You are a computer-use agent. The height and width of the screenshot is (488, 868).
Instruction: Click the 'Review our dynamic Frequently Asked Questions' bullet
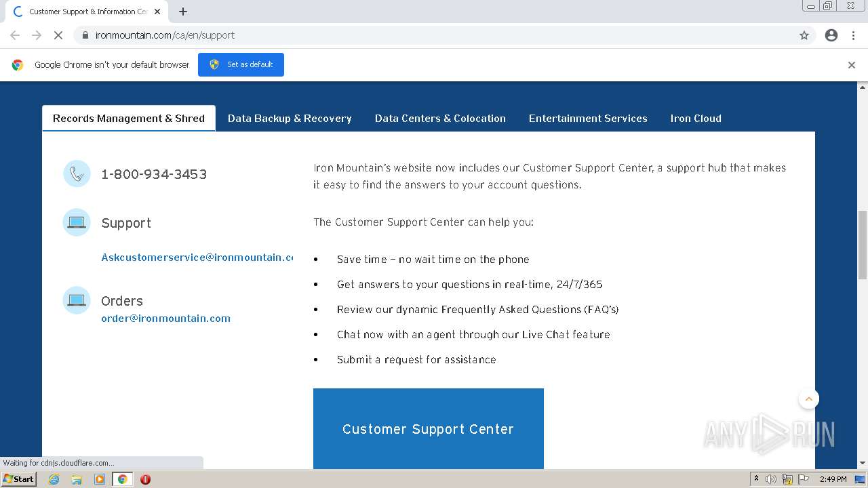[478, 309]
